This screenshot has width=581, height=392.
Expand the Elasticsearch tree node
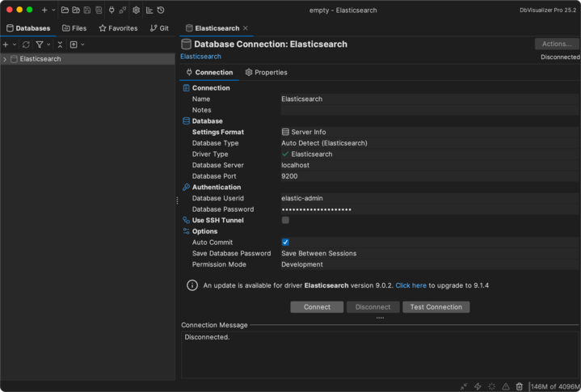pyautogui.click(x=5, y=59)
